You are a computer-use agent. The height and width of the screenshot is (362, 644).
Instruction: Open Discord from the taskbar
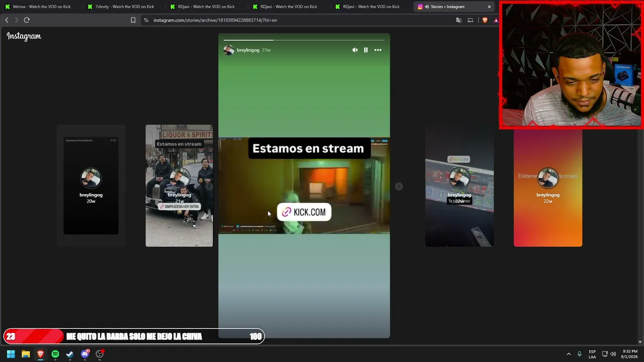pyautogui.click(x=85, y=354)
